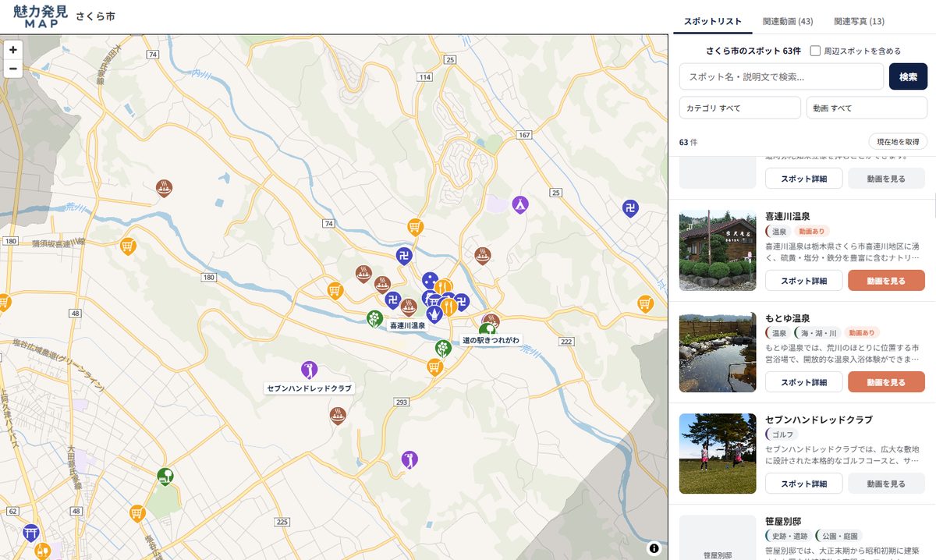
Task: Click the さくら市 header text
Action: tap(95, 16)
